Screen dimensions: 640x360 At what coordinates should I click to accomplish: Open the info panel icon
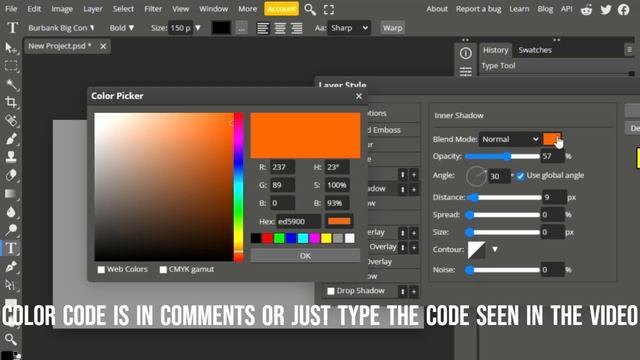pos(465,53)
